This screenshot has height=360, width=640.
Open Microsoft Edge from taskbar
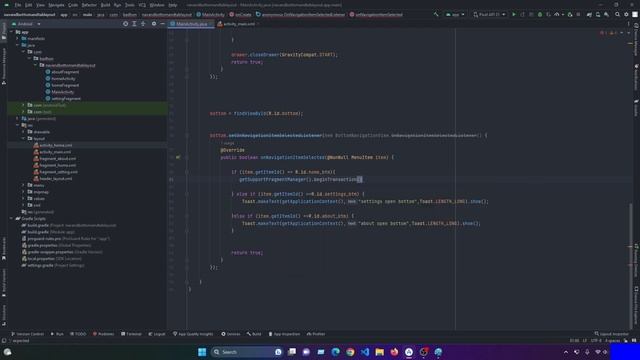click(336, 352)
